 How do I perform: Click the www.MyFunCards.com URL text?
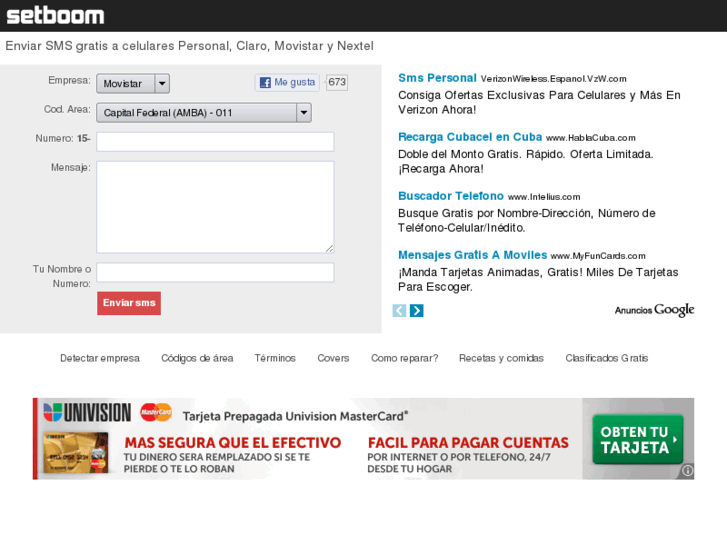[598, 256]
